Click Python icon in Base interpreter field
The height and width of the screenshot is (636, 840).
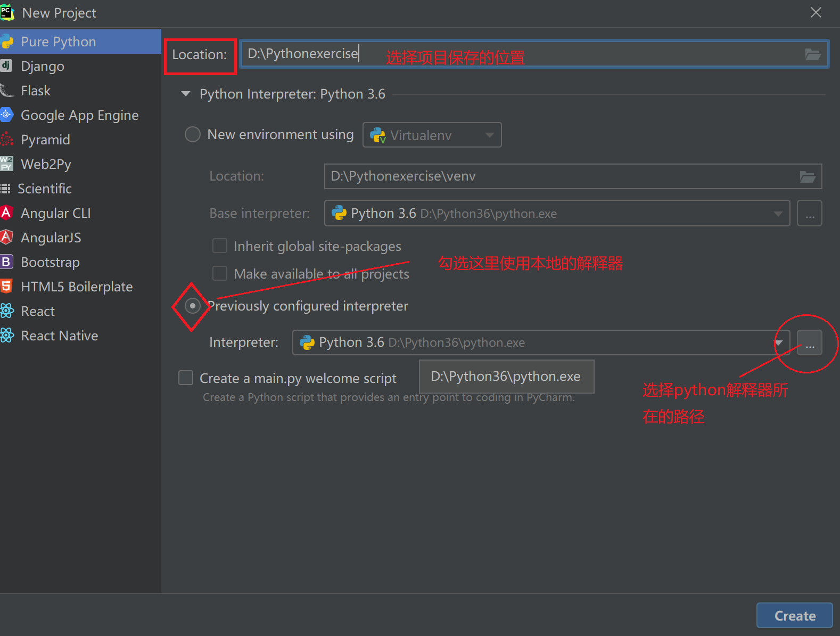[339, 213]
